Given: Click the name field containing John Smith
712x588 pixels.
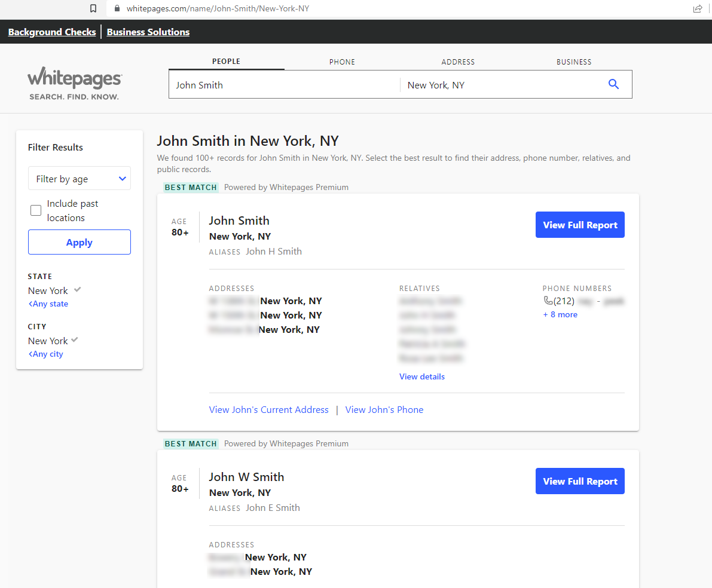Looking at the screenshot, I should click(284, 85).
